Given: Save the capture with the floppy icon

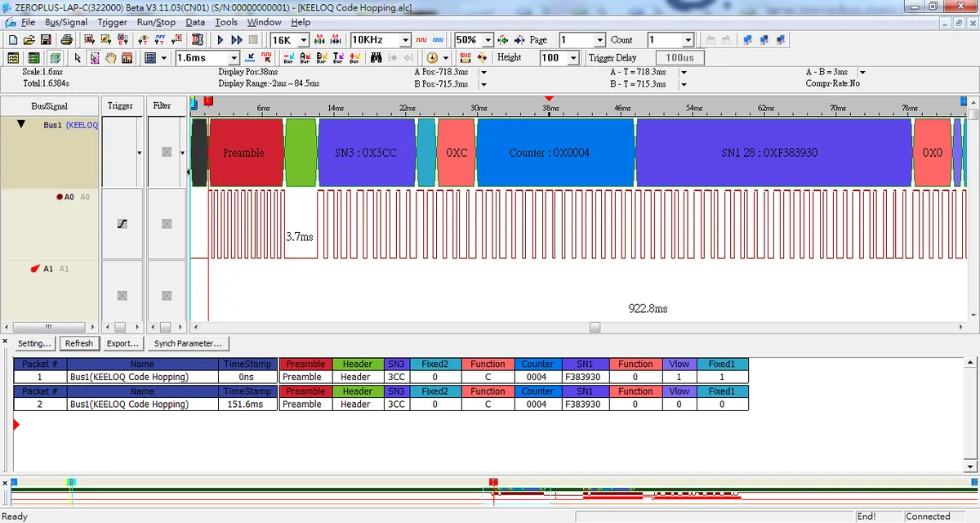Looking at the screenshot, I should tap(46, 39).
